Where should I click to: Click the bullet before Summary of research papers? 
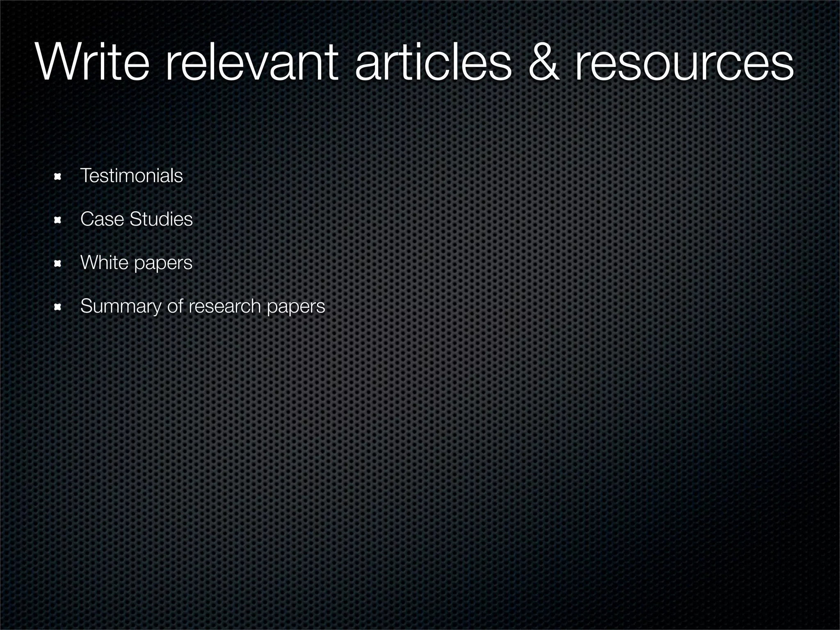(57, 307)
